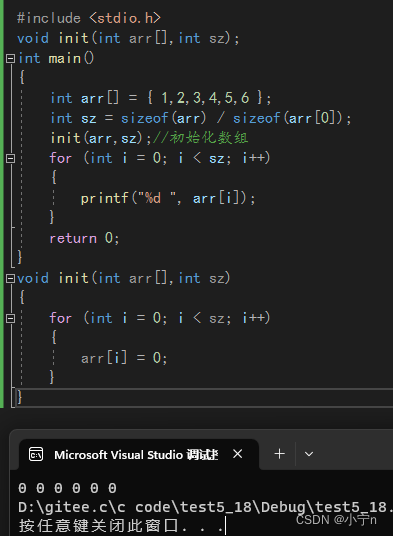Close the debug console tab
393x536 pixels.
238,454
